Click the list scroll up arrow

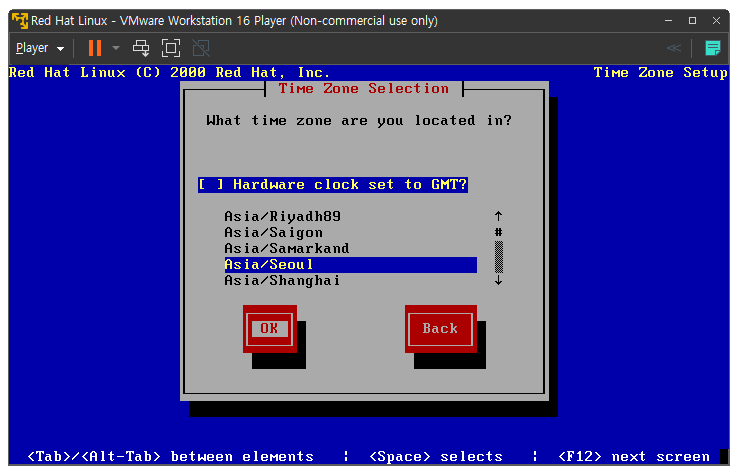click(x=498, y=216)
